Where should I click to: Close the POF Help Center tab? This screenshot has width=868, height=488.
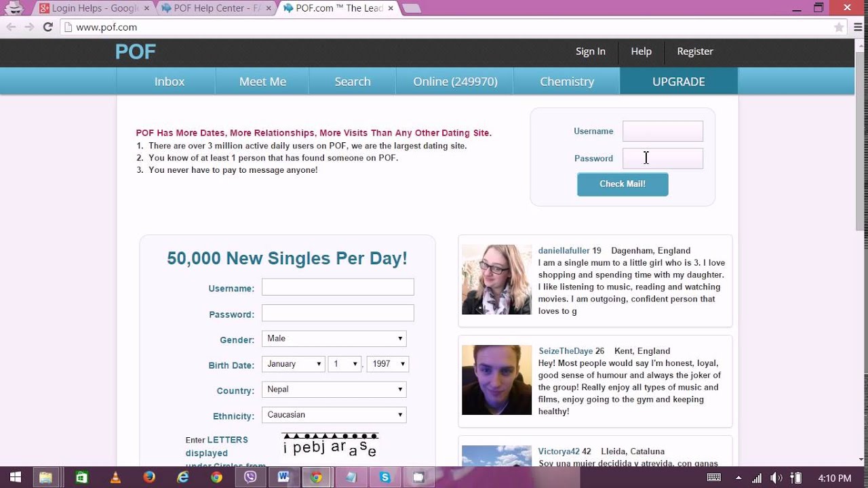point(269,8)
